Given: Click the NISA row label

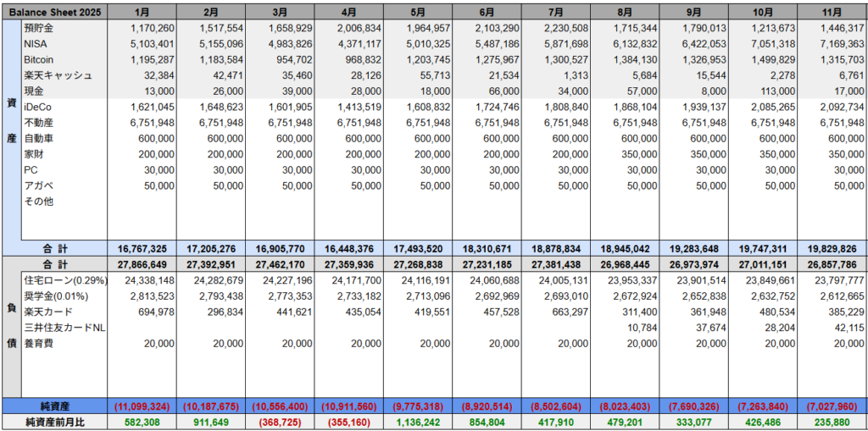Looking at the screenshot, I should pos(35,44).
